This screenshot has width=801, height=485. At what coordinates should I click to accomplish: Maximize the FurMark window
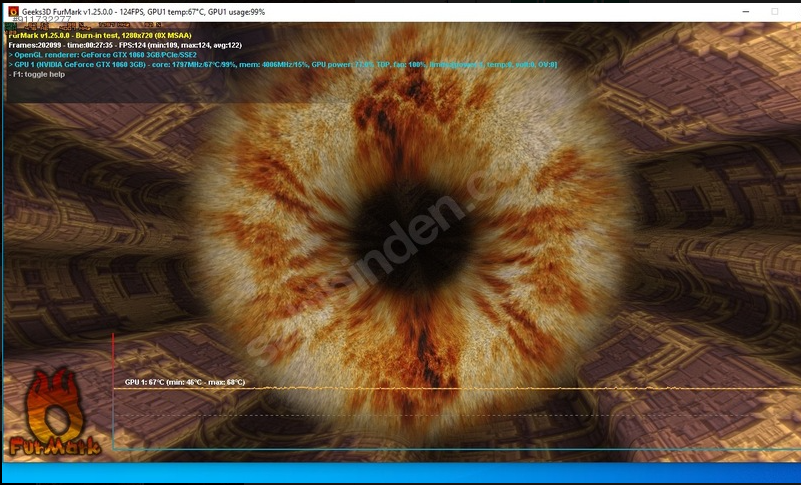tap(775, 11)
